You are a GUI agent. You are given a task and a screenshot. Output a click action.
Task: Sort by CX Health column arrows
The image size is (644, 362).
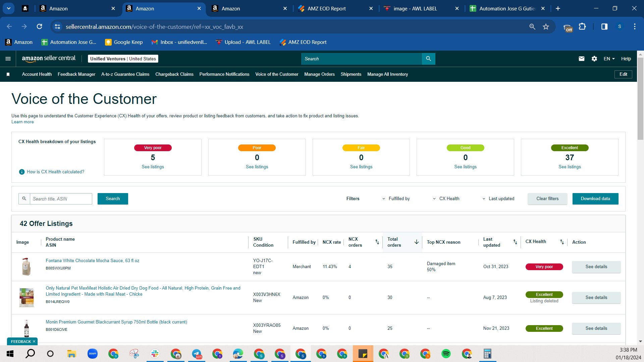(562, 242)
